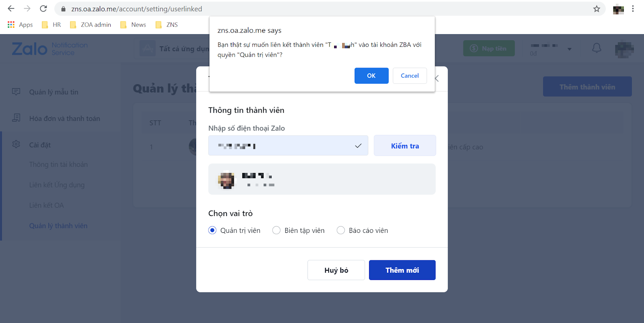
Task: Click the checkmark in phone field
Action: click(x=358, y=146)
